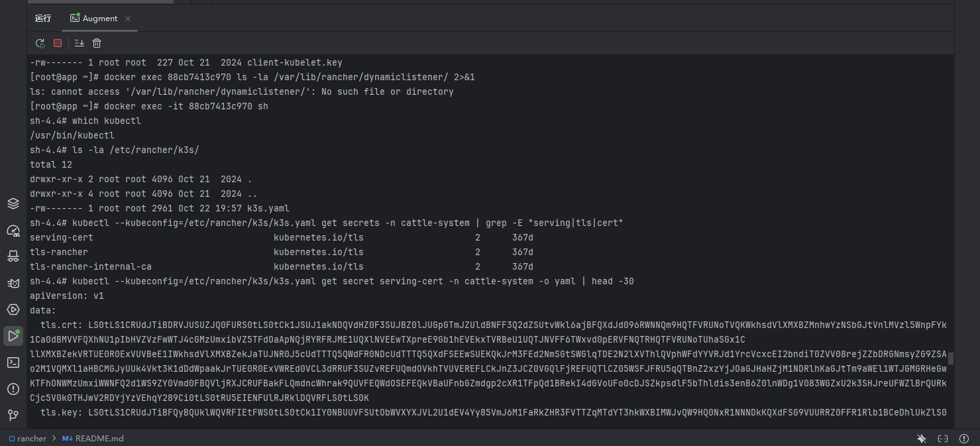Open the Git tool window
Screen dimensions: 980x446
pos(13,415)
